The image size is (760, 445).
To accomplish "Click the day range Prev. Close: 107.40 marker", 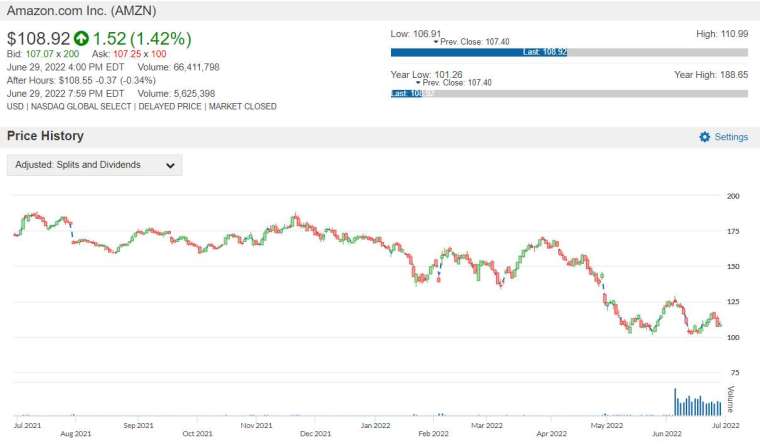I will coord(471,42).
